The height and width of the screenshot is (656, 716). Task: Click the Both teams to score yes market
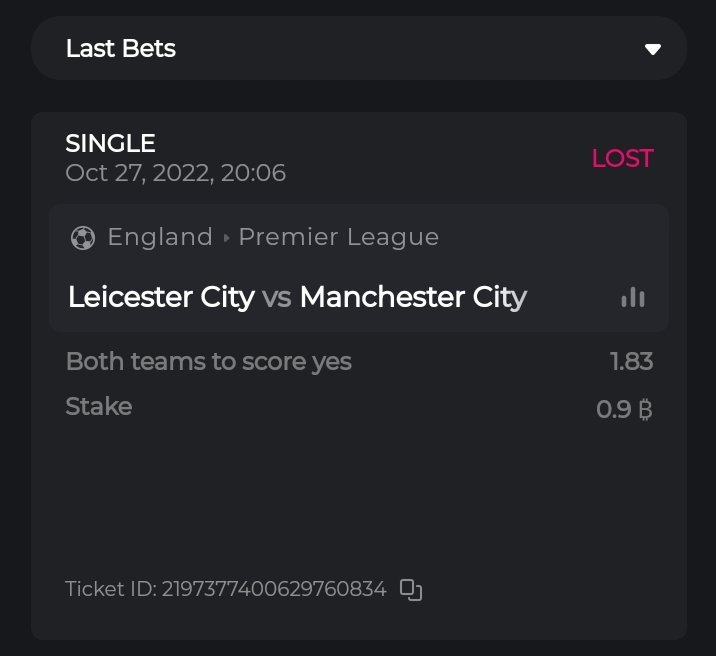[x=208, y=361]
